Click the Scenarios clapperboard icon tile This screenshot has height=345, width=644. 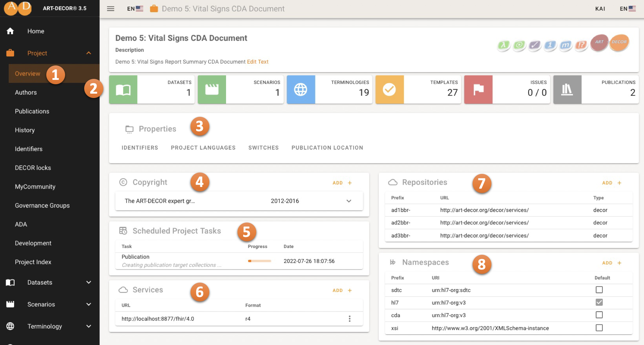pos(212,90)
